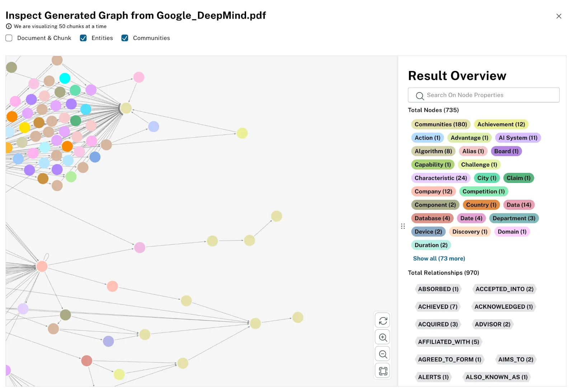Screen dimensions: 574x392
Task: Close the graph inspection dialog
Action: (559, 16)
